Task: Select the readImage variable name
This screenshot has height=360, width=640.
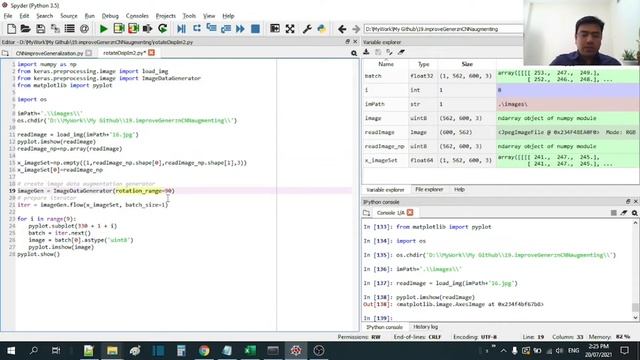Action: click(x=379, y=132)
